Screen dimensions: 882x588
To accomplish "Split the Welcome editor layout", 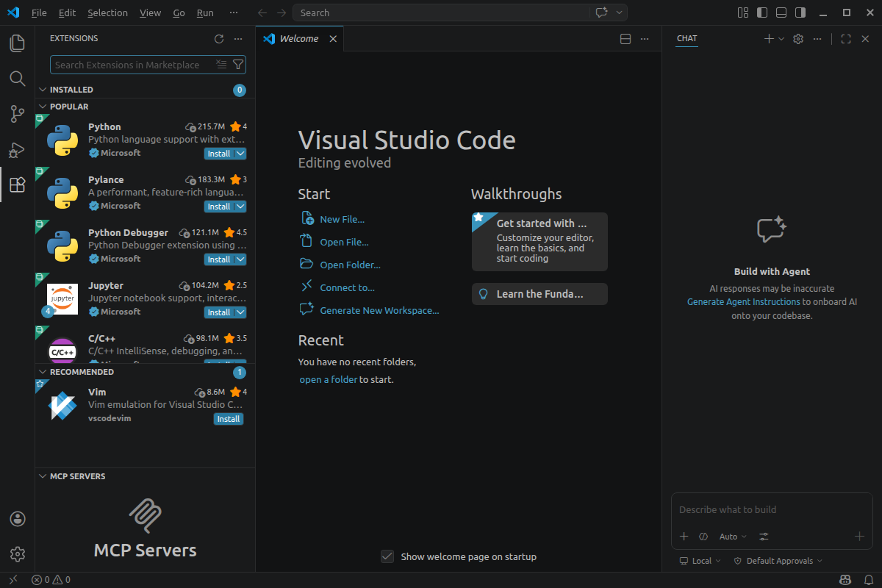I will 625,39.
